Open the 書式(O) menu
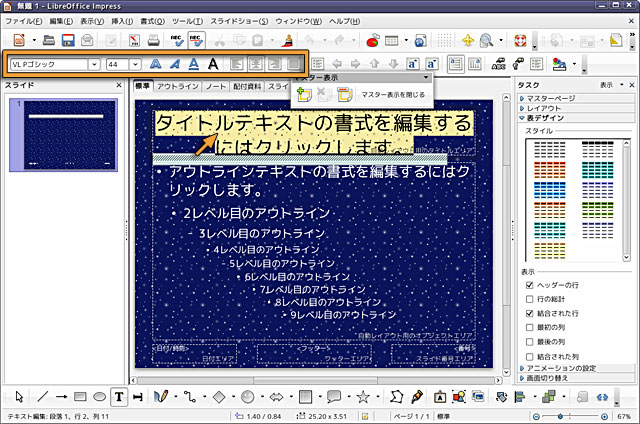Viewport: 640px width, 424px height. click(x=152, y=21)
